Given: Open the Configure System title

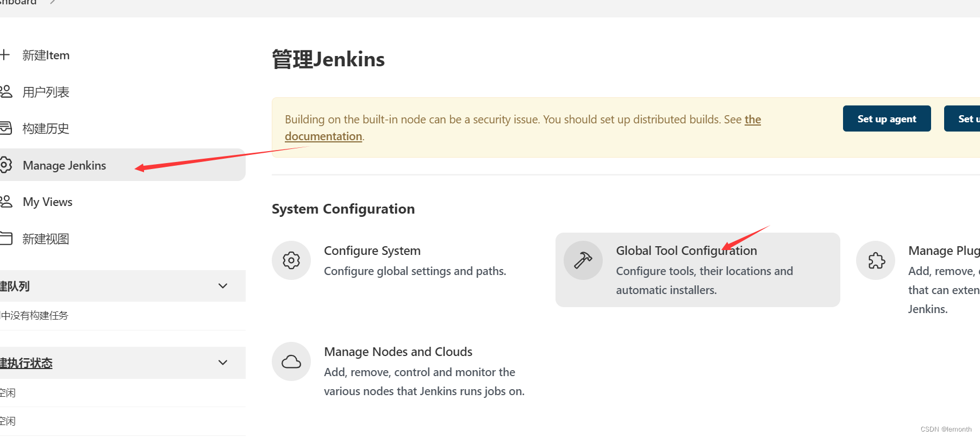Looking at the screenshot, I should click(372, 251).
